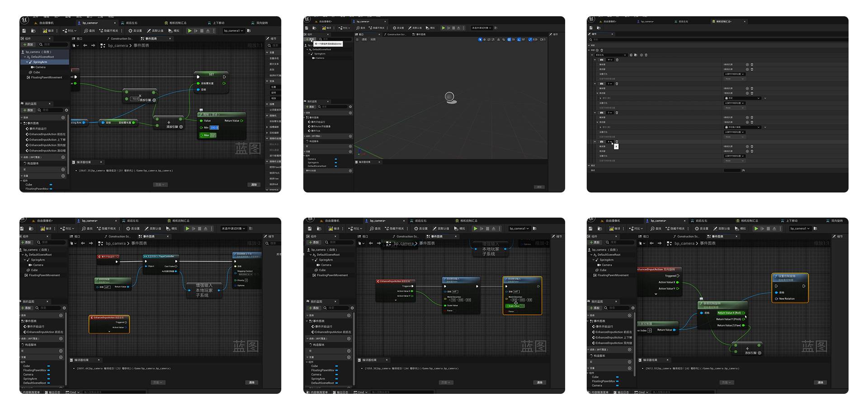Click green Play button in Scale Value screenshot
The height and width of the screenshot is (411, 868).
[475, 229]
